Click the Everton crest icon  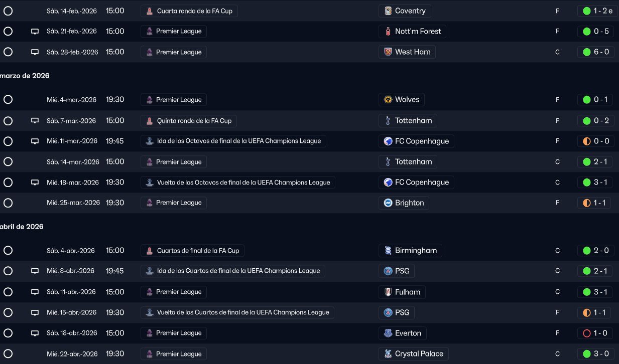pyautogui.click(x=387, y=333)
